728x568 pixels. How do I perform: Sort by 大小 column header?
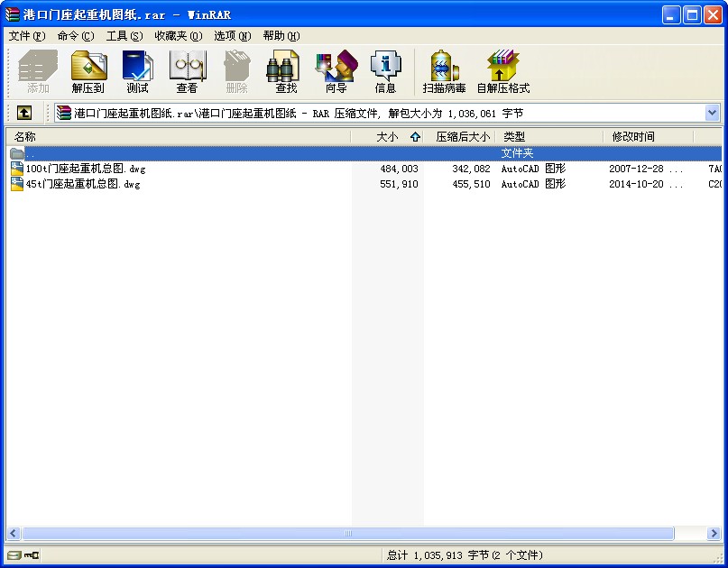click(x=387, y=136)
